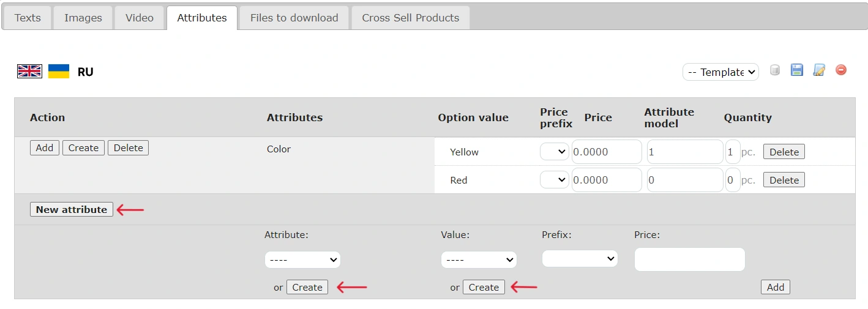
Task: Focus the empty Price field in new attribute form
Action: click(689, 259)
